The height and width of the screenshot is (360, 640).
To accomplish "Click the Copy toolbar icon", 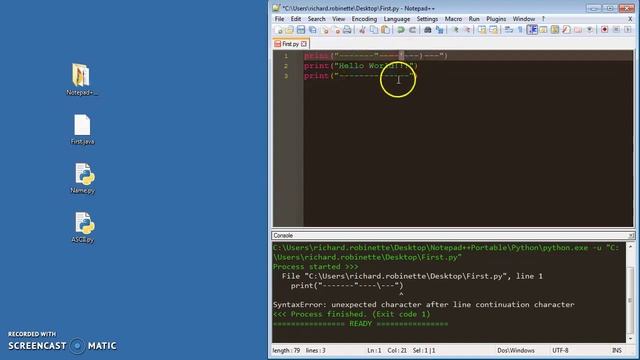I will tap(374, 30).
